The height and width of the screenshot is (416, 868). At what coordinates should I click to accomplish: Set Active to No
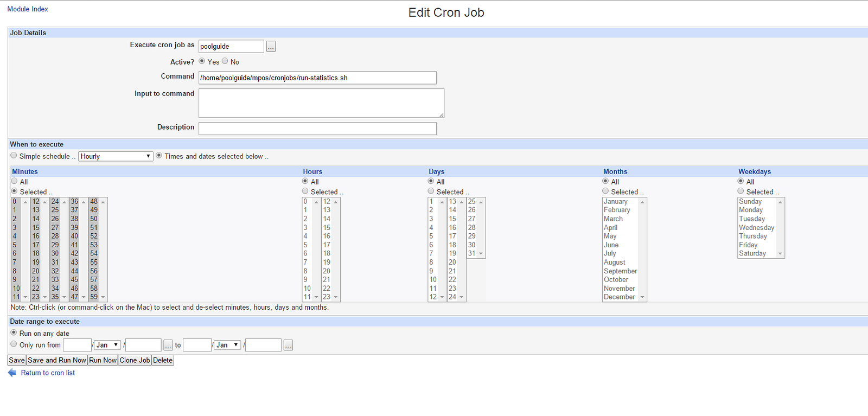tap(225, 61)
